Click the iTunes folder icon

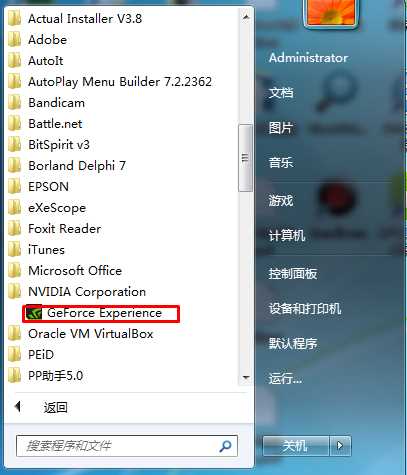click(14, 250)
